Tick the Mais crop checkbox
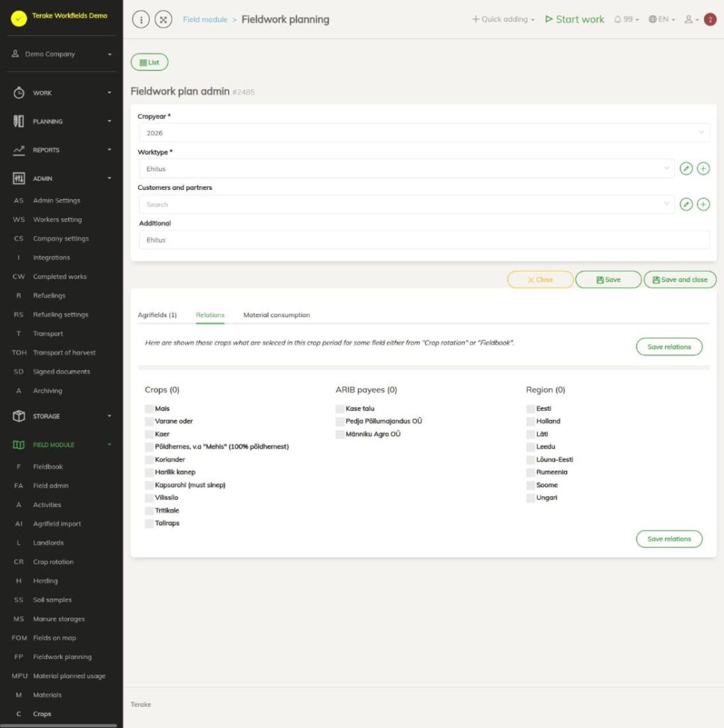Viewport: 724px width, 728px height. pyautogui.click(x=149, y=409)
